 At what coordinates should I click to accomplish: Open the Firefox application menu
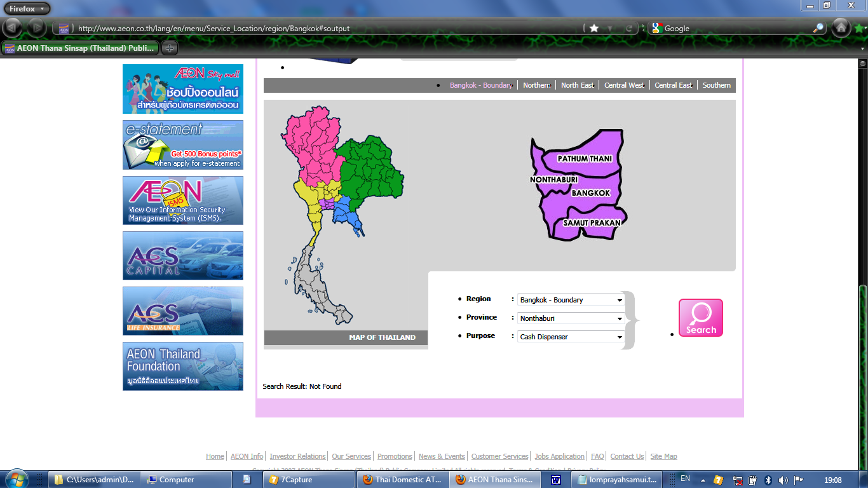[26, 8]
